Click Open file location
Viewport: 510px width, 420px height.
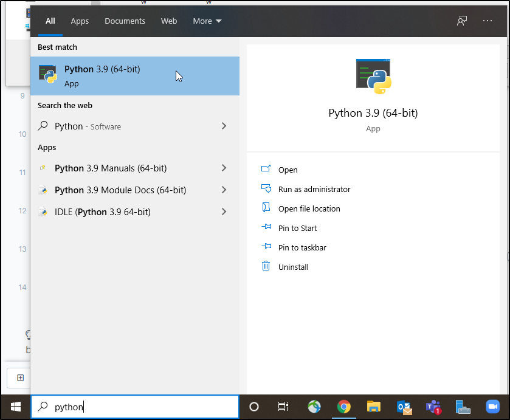[309, 208]
